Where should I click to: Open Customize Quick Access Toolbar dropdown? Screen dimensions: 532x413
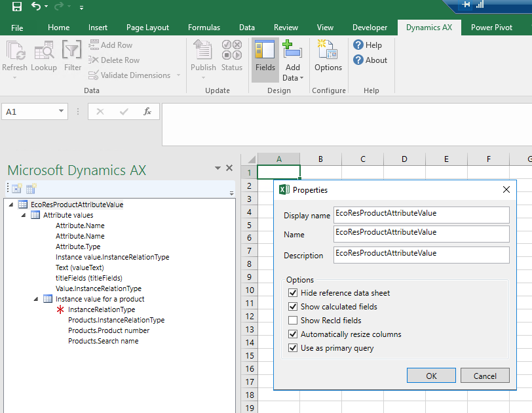click(x=81, y=7)
